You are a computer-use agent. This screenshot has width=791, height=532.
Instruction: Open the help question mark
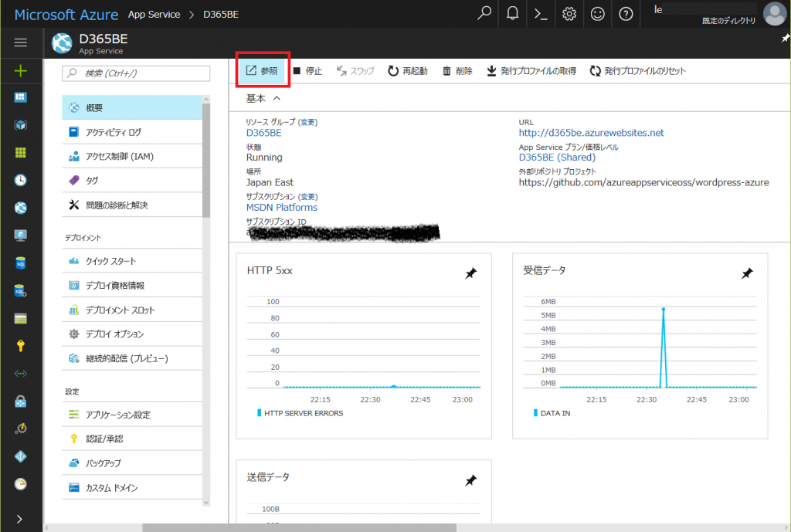coord(626,14)
